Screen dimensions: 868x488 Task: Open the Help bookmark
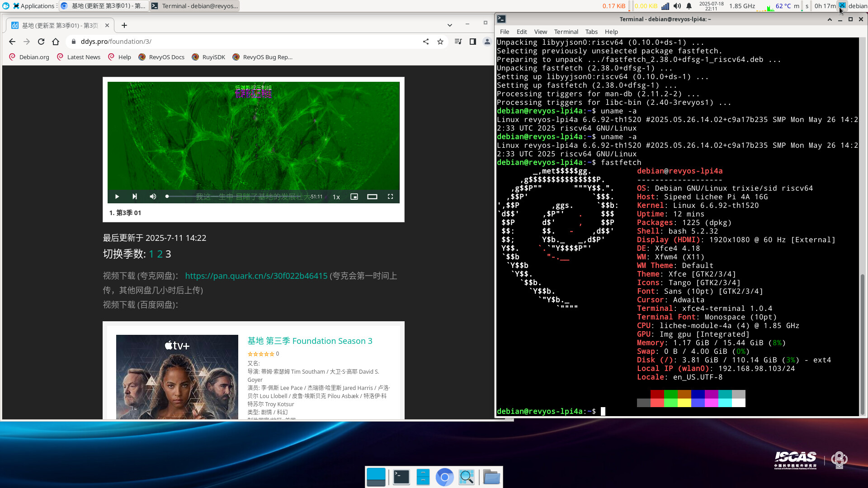pyautogui.click(x=119, y=57)
